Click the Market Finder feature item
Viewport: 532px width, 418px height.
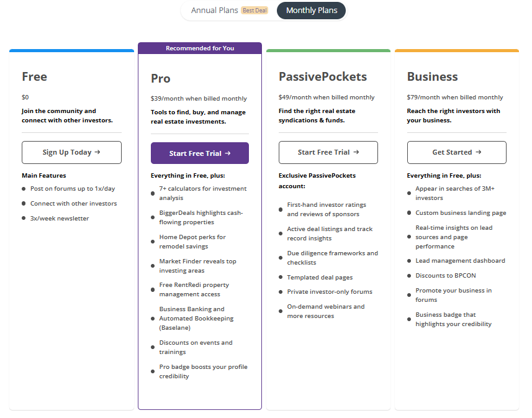[198, 265]
